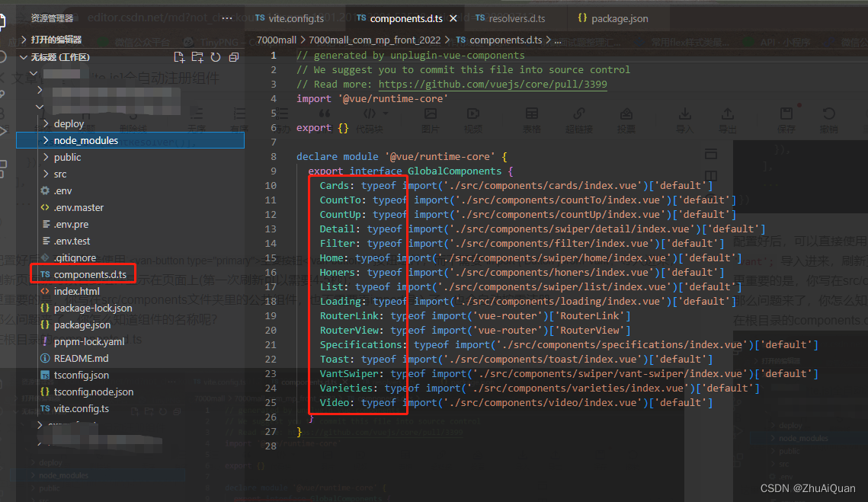Expand the node_modules folder

coord(85,140)
